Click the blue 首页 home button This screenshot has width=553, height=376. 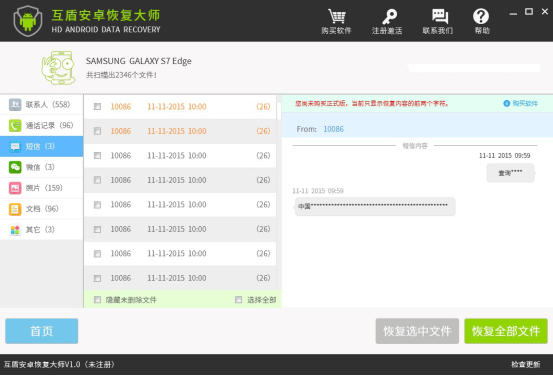pos(42,331)
